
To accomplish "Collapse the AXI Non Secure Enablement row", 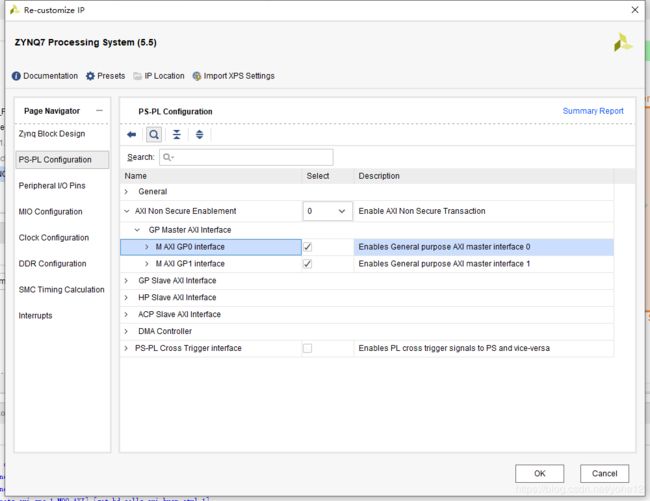I will click(126, 211).
